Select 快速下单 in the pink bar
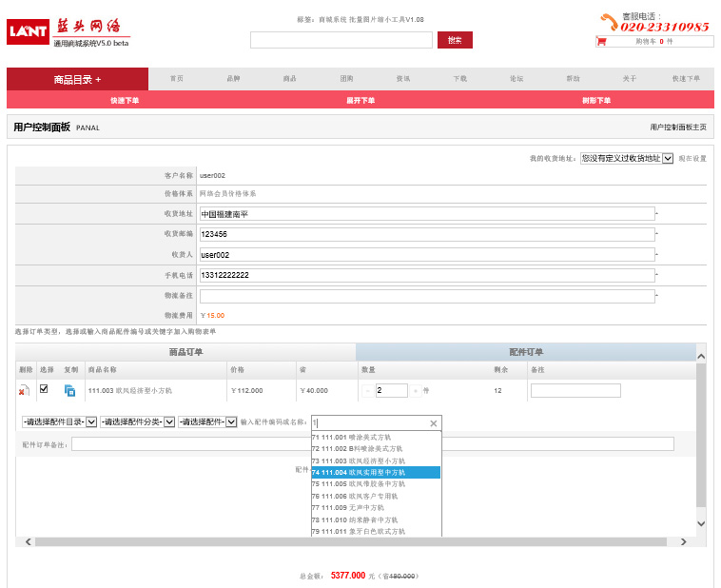The height and width of the screenshot is (588, 721). (x=125, y=100)
